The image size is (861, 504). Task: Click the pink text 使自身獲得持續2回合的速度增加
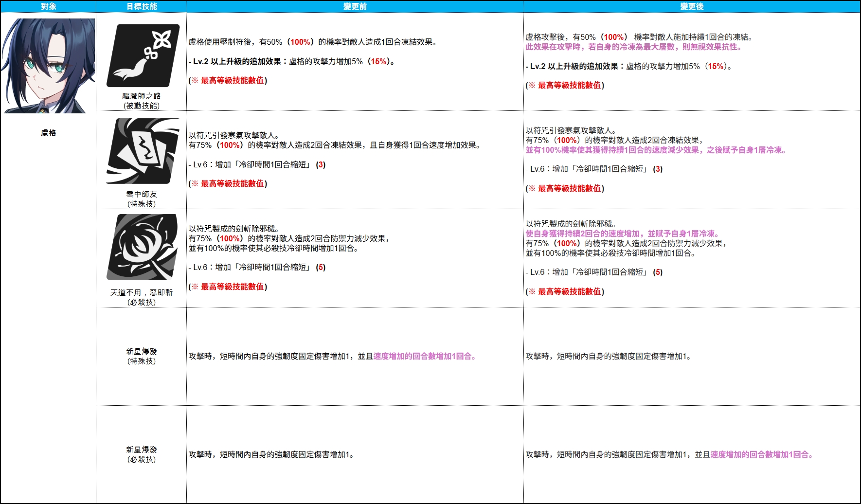tap(623, 234)
